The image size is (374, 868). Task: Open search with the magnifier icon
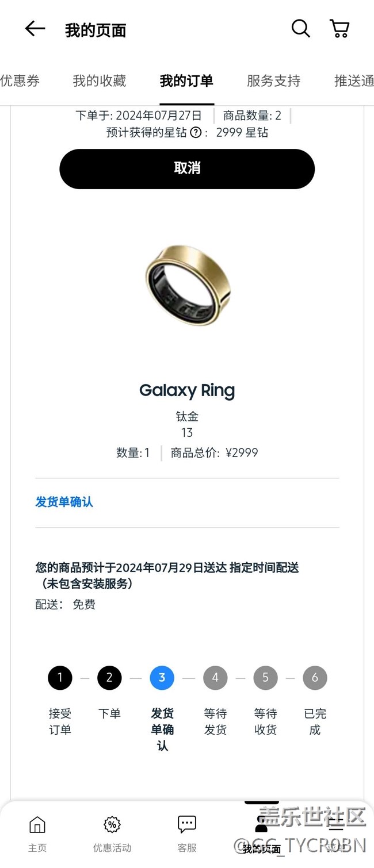[x=300, y=28]
